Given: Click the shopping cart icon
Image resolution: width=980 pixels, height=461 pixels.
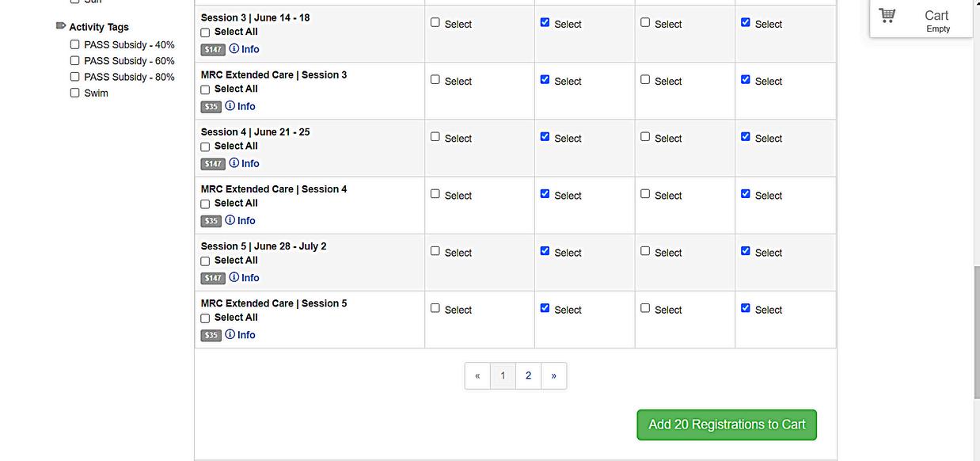Looking at the screenshot, I should tap(887, 15).
